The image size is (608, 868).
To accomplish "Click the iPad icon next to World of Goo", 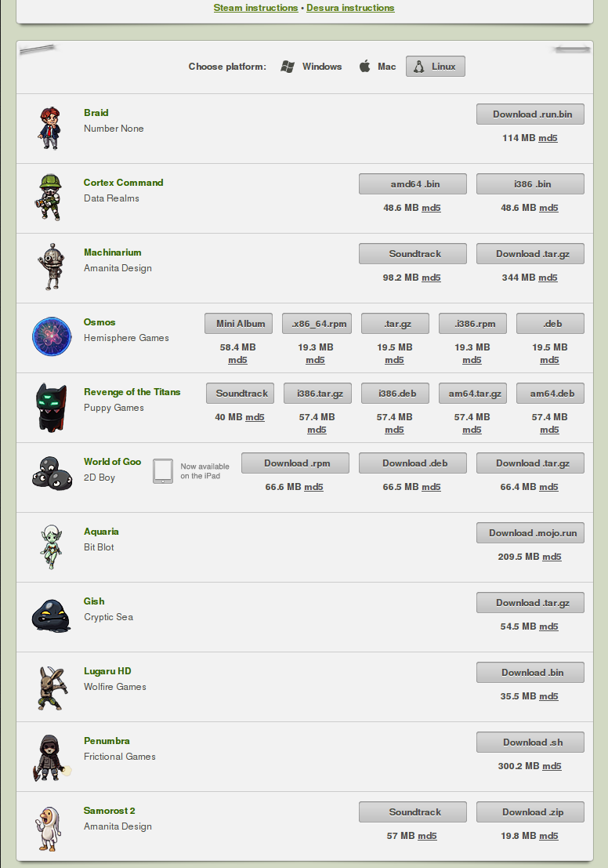I will 163,471.
